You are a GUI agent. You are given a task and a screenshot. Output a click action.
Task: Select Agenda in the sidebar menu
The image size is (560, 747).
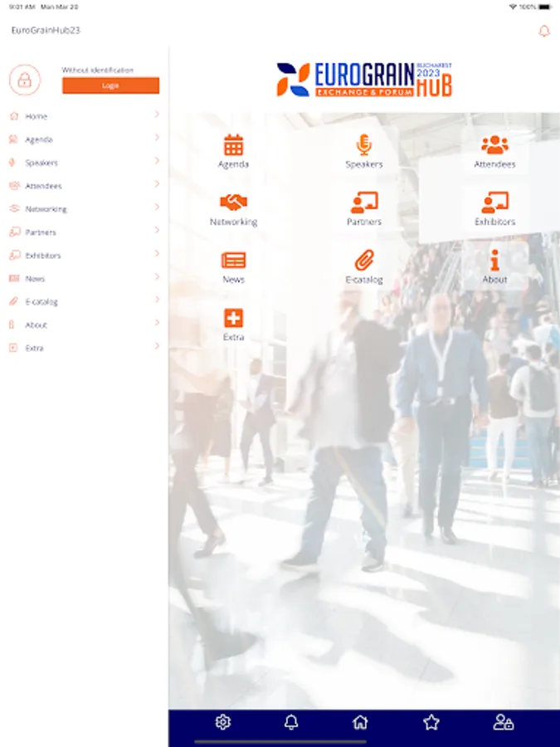tap(85, 139)
